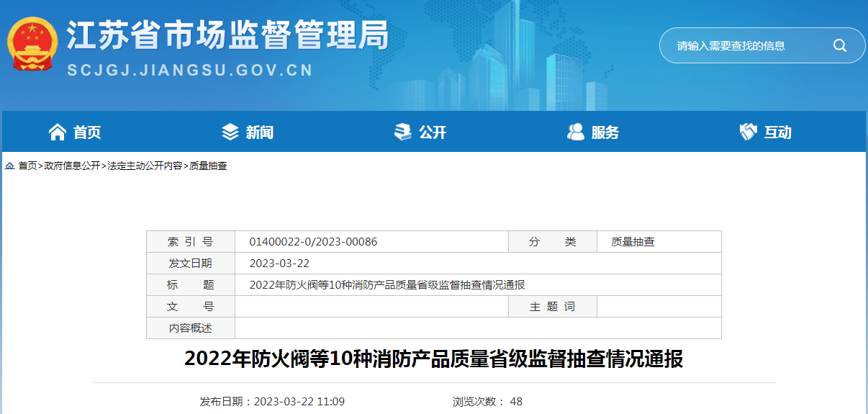Click the national emblem logo

click(x=32, y=44)
